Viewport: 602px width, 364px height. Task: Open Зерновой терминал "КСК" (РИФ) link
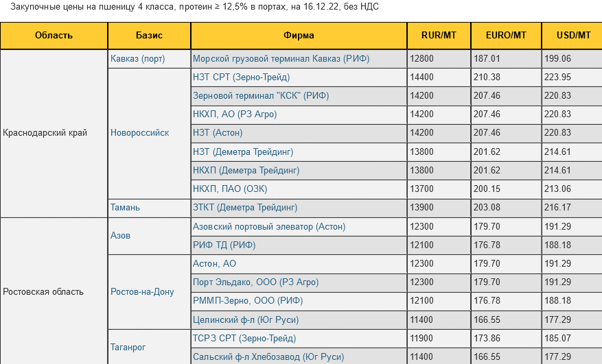[261, 96]
